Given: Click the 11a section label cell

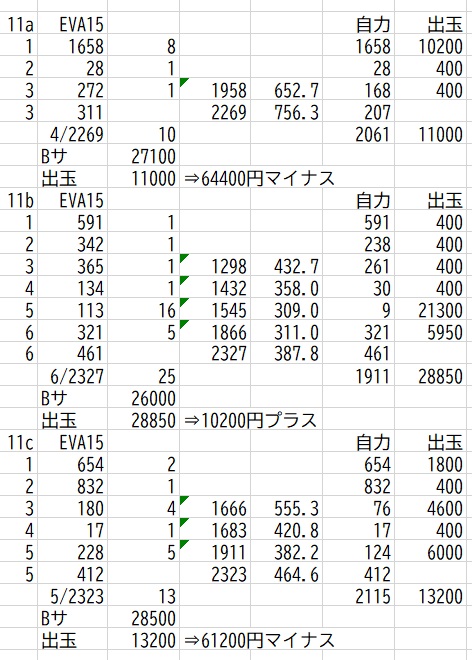Looking at the screenshot, I should coord(19,24).
